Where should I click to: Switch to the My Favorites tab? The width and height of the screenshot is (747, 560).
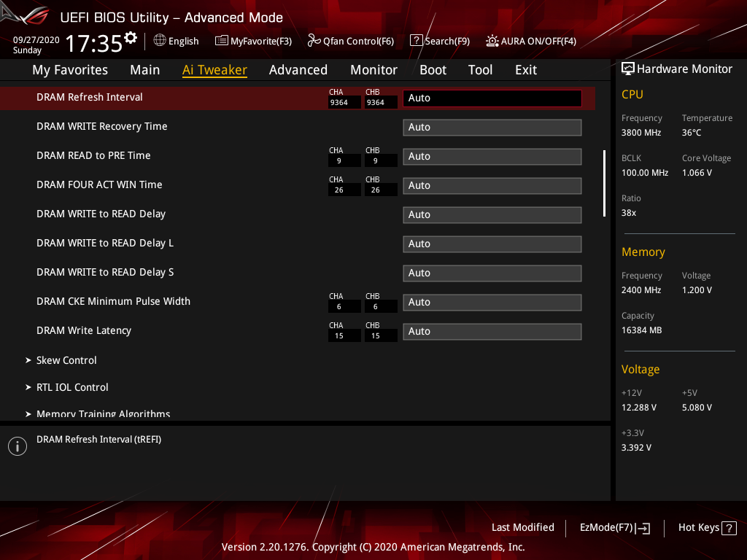70,70
